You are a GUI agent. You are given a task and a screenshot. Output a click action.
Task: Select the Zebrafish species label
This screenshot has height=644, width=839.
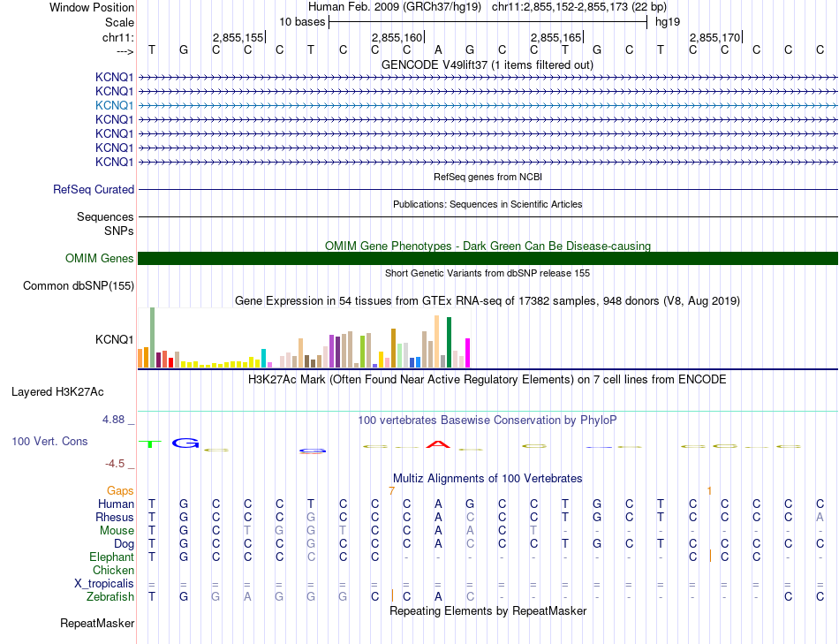(110, 597)
